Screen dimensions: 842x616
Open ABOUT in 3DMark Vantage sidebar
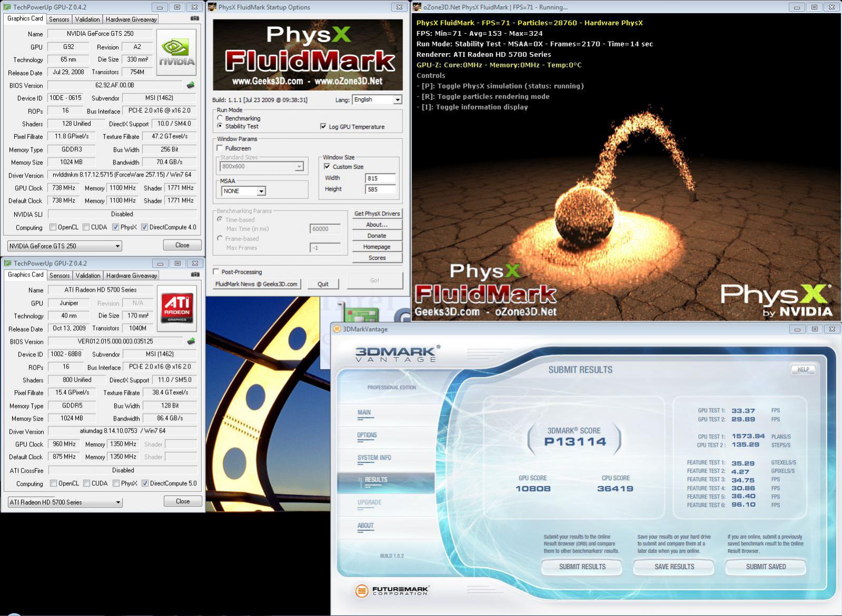point(365,526)
